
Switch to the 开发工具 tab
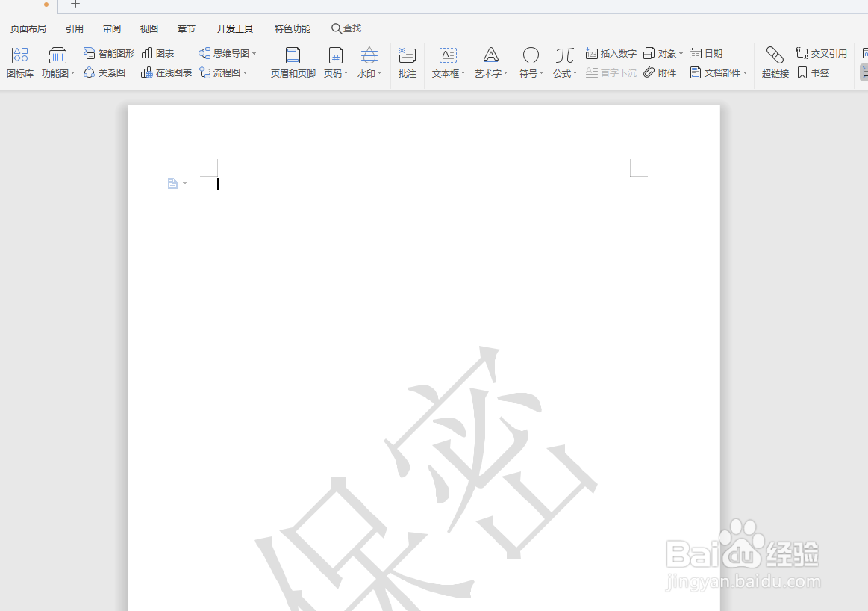[x=234, y=28]
